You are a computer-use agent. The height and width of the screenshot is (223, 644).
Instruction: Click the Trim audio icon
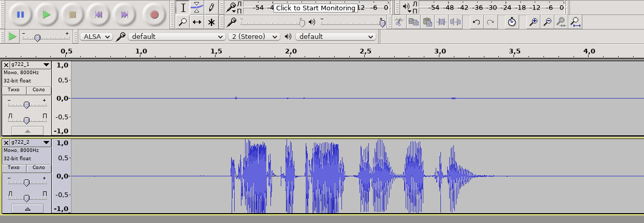[441, 22]
